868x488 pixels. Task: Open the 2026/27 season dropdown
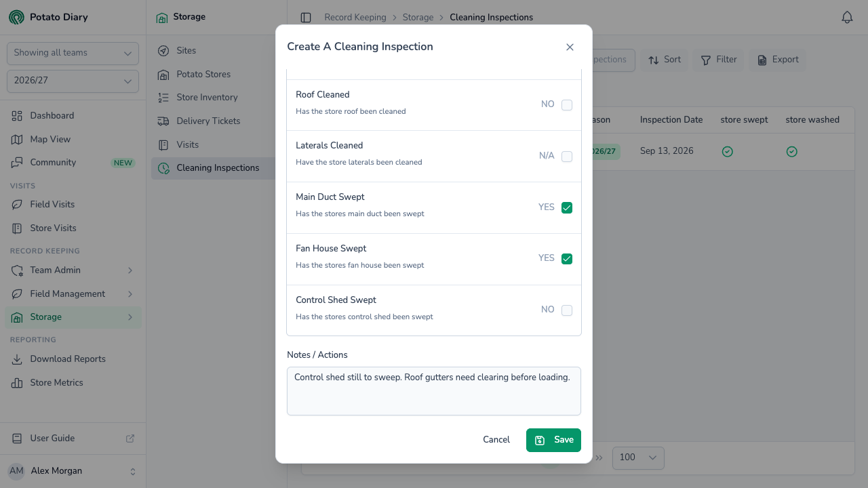point(73,81)
